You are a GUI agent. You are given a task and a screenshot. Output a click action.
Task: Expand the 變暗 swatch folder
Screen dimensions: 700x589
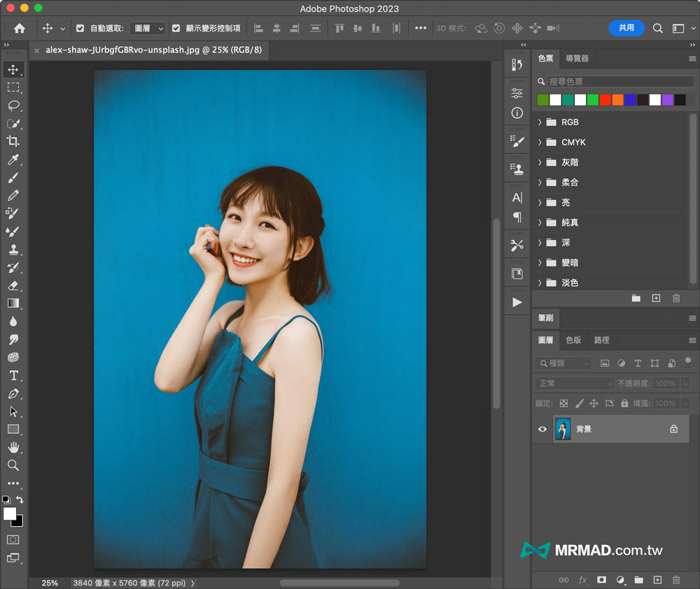pyautogui.click(x=540, y=262)
